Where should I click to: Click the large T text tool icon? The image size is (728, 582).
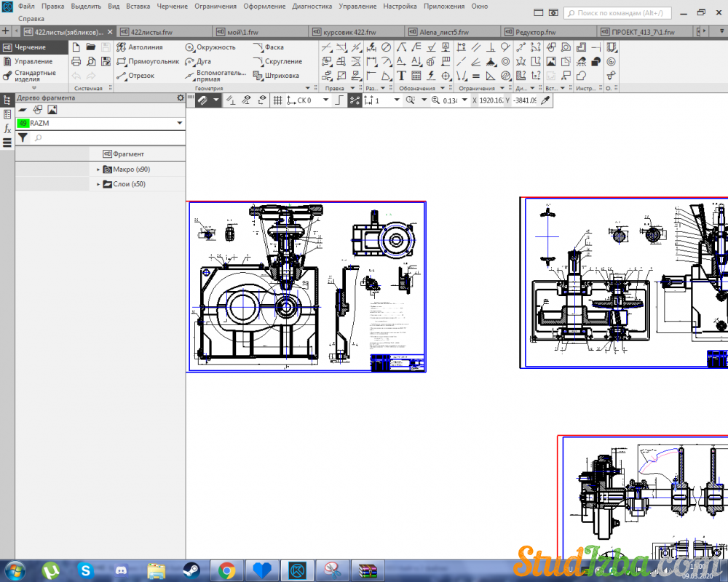[x=401, y=76]
